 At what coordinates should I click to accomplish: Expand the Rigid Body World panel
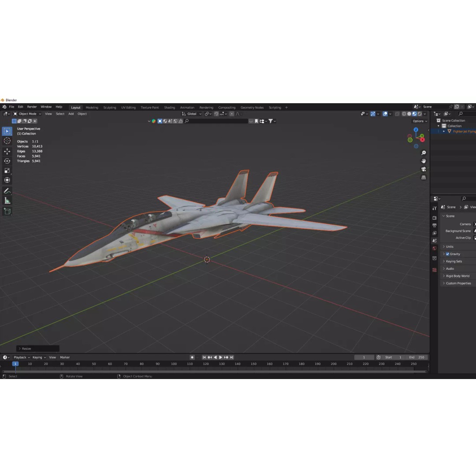(x=457, y=276)
